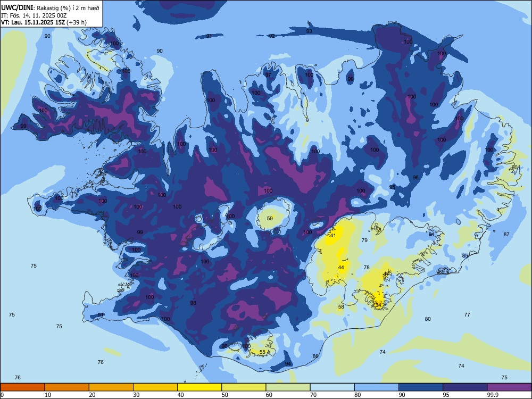This screenshot has height=399, width=532.
Task: Click the 0–10 dark orange legend swatch
Action: [x=22, y=387]
